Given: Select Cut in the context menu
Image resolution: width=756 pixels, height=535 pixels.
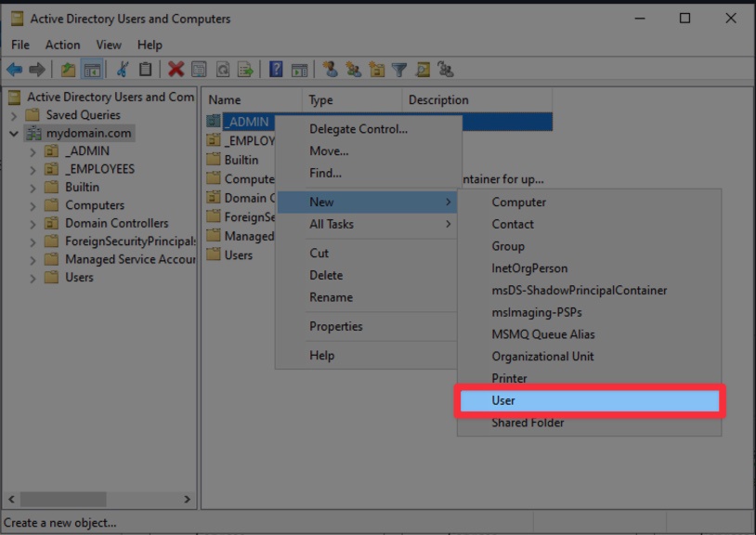Looking at the screenshot, I should click(x=367, y=253).
